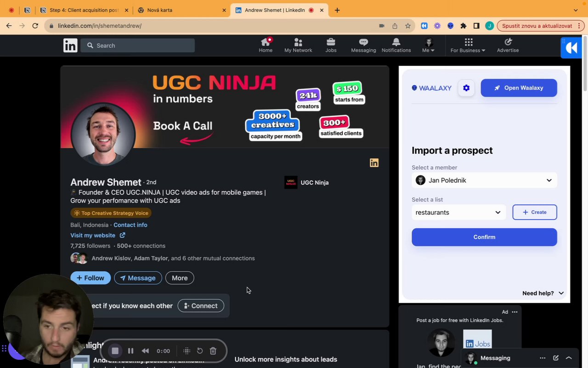Open the Chrome profile J avatar

[x=489, y=26]
